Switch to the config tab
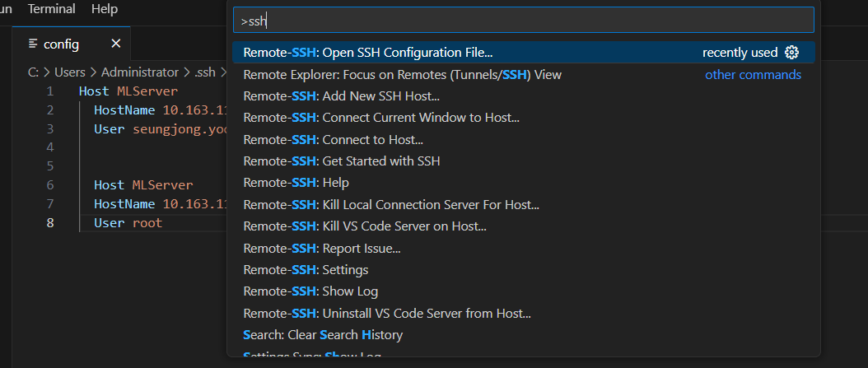This screenshot has height=368, width=868. pos(72,44)
